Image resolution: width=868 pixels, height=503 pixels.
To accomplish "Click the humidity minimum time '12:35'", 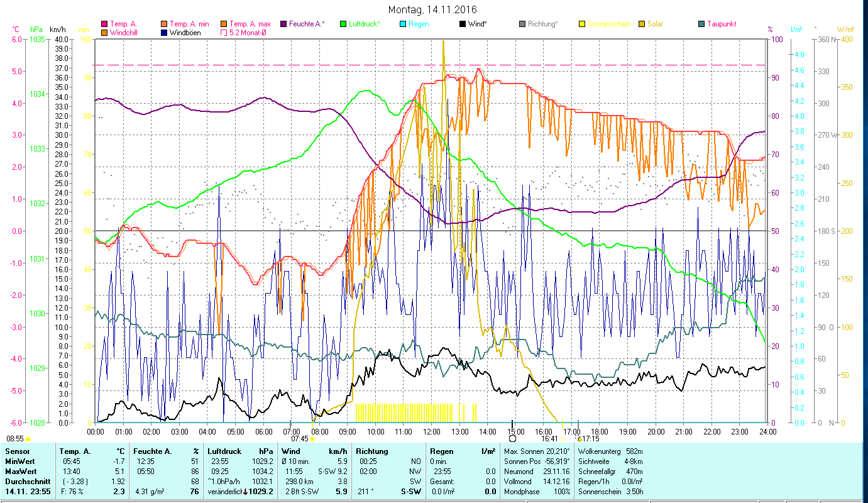I will tap(145, 462).
